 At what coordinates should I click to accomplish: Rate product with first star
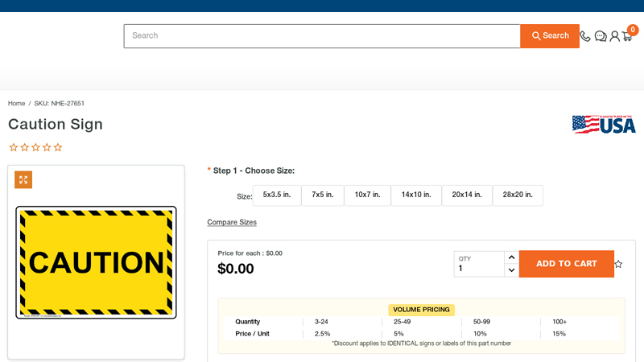click(13, 147)
